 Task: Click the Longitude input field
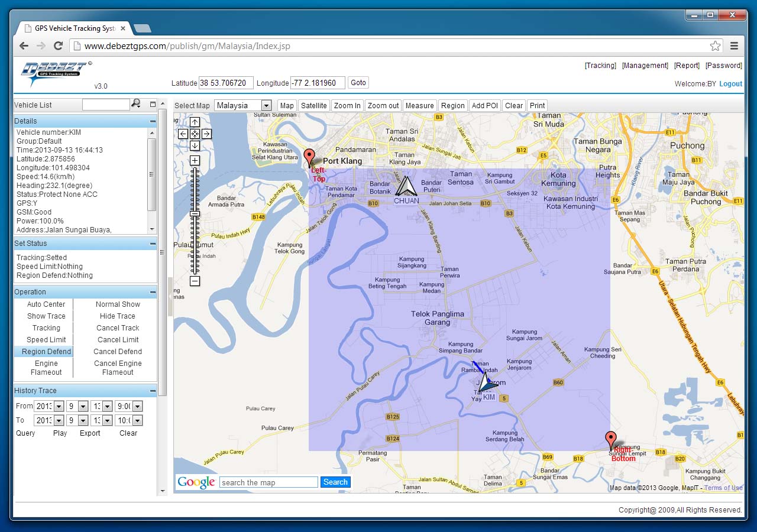(x=318, y=83)
